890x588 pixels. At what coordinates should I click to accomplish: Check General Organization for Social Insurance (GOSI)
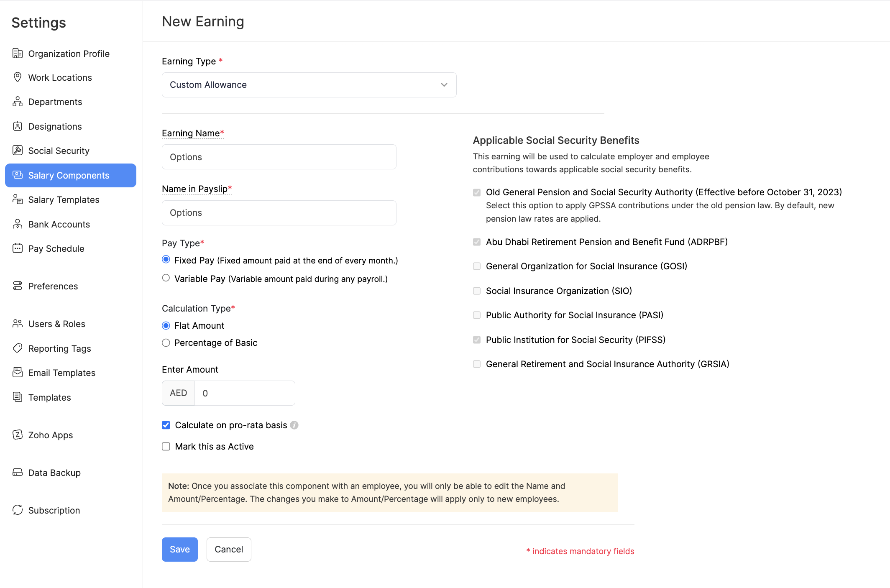[x=476, y=266]
